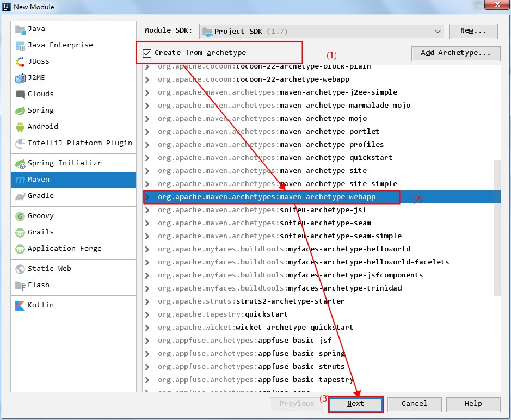Expand the appfuse-basic-spring node
The image size is (511, 420).
point(147,354)
